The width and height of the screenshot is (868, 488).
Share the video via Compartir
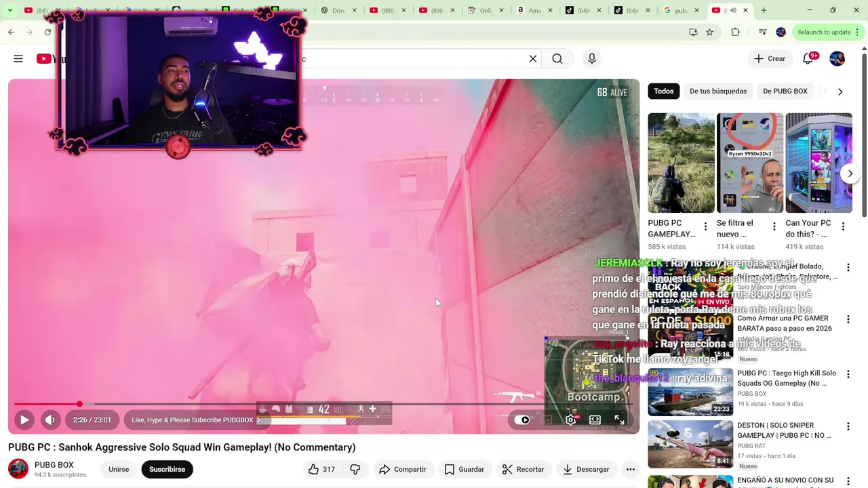click(403, 469)
